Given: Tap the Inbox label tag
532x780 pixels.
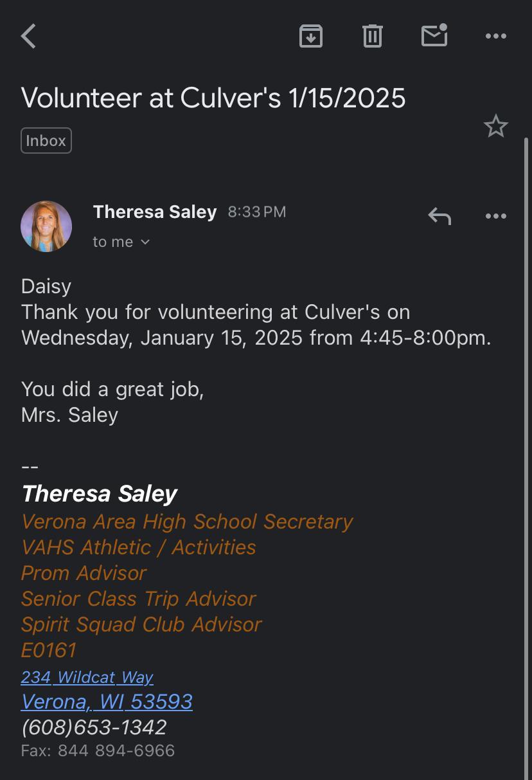Looking at the screenshot, I should tap(46, 141).
